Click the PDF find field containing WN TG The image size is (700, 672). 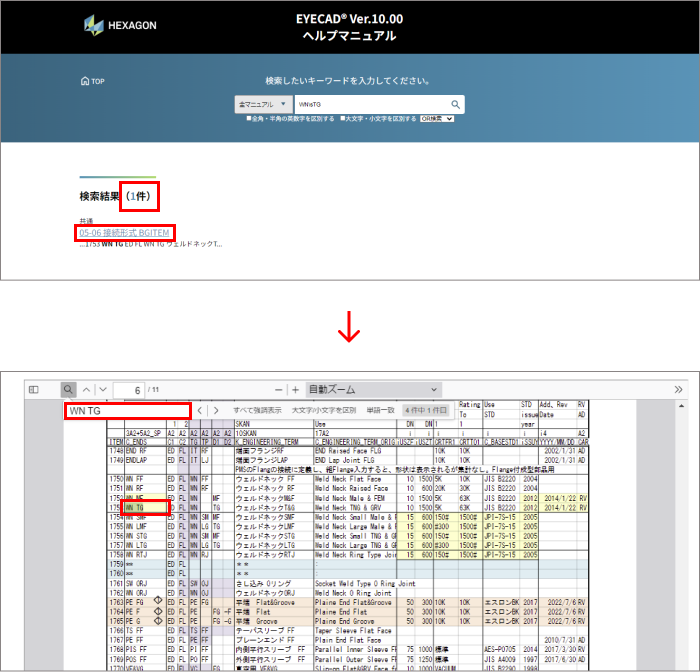pos(128,411)
